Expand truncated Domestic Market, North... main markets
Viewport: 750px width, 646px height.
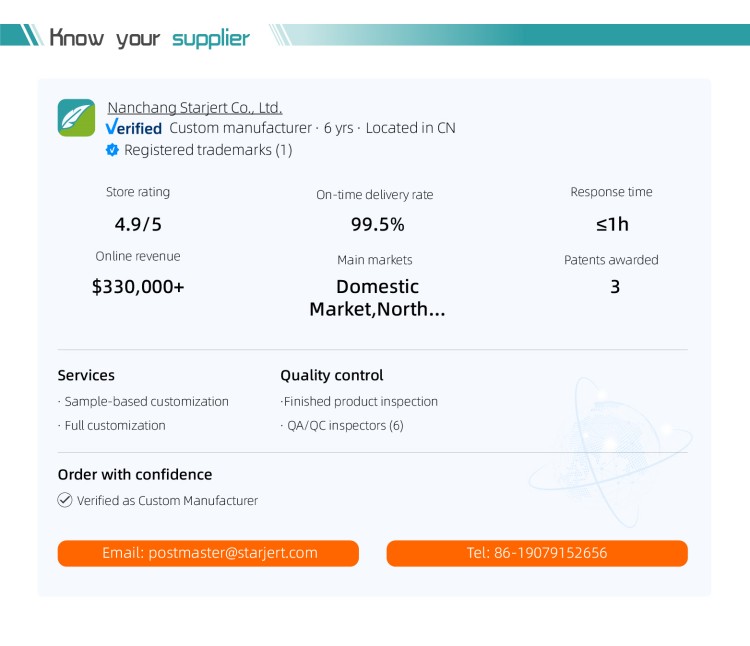[377, 298]
